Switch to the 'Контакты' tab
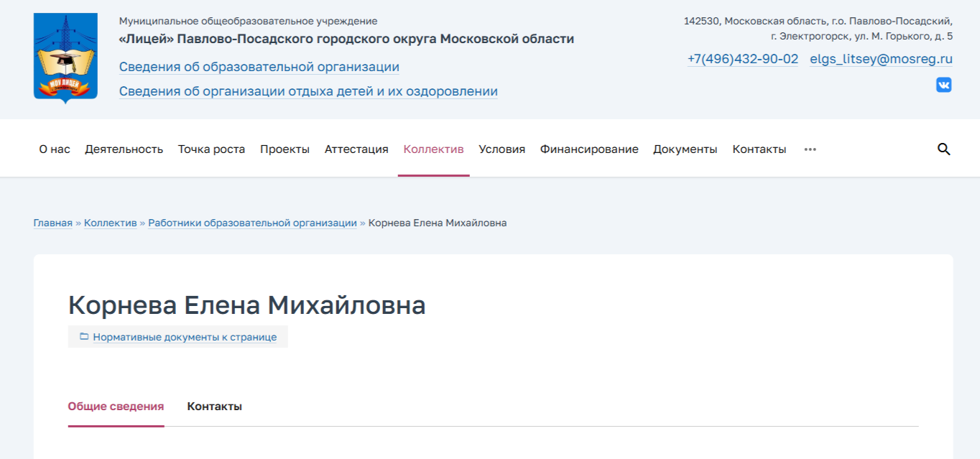This screenshot has width=980, height=459. point(214,407)
